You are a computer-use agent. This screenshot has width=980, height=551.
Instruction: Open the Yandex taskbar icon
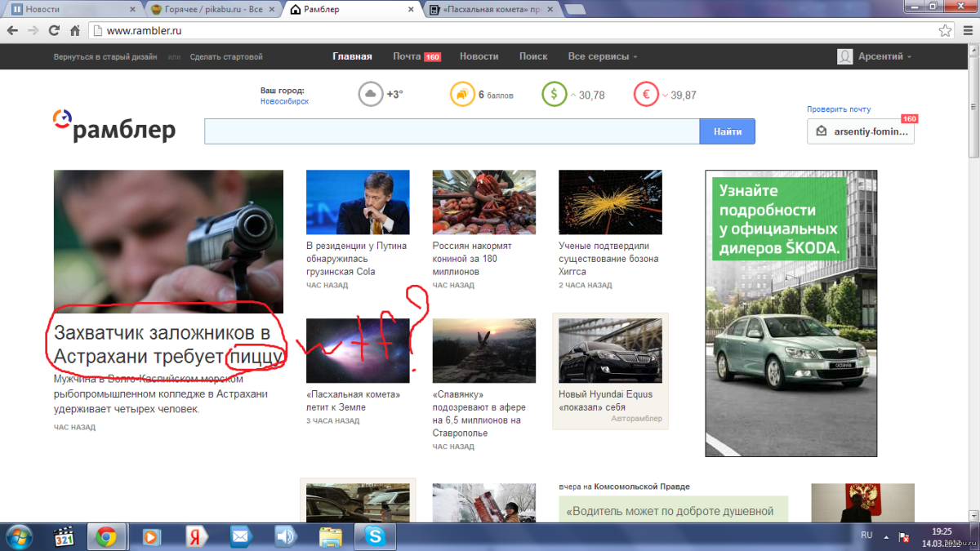point(194,536)
